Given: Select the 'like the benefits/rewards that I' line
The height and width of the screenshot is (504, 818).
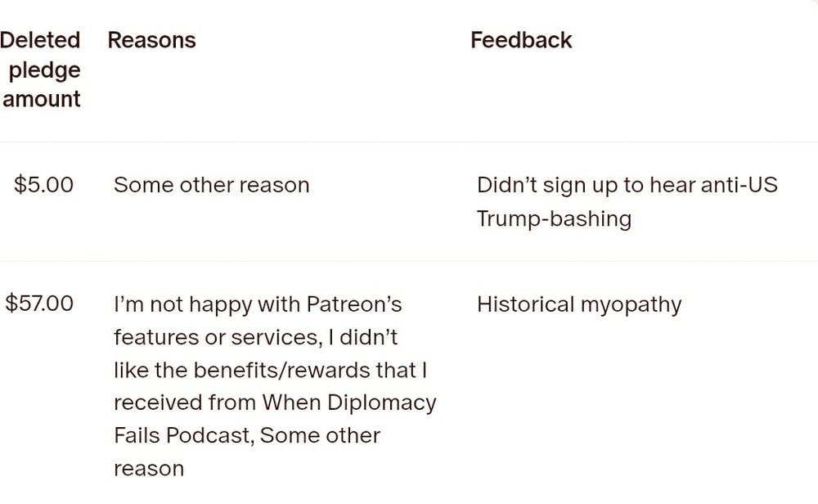Looking at the screenshot, I should [x=270, y=371].
